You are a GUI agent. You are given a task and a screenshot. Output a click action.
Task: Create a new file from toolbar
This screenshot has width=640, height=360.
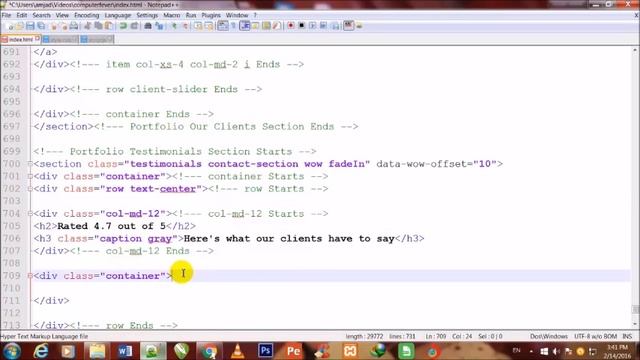[x=10, y=26]
